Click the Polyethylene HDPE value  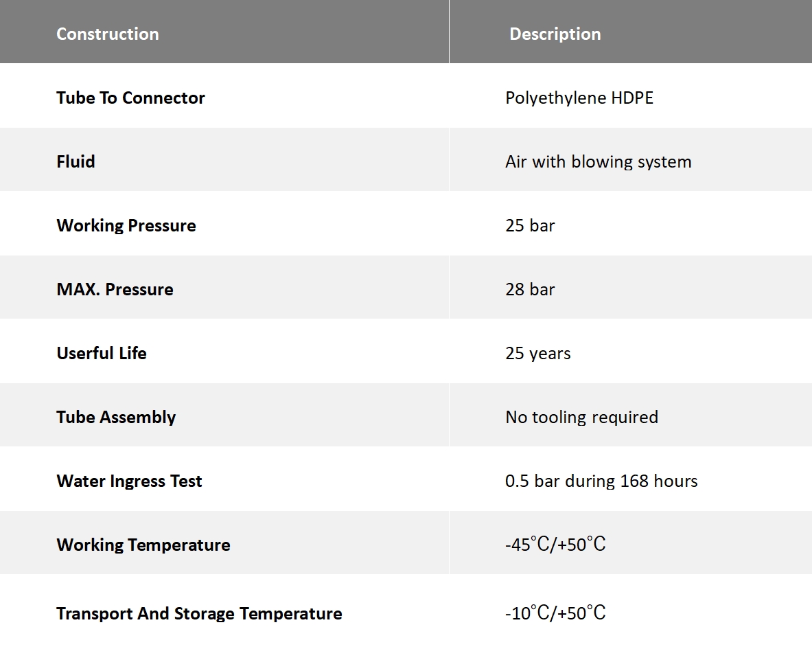click(x=579, y=98)
